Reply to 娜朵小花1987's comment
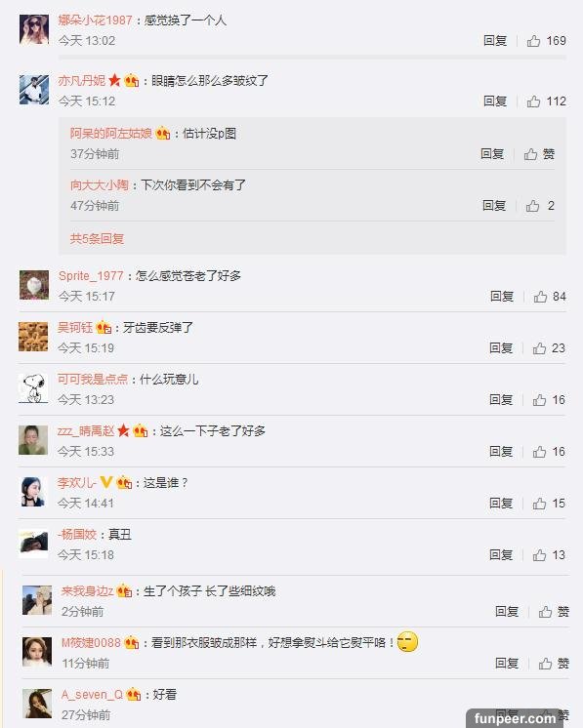The height and width of the screenshot is (728, 583). tap(495, 41)
